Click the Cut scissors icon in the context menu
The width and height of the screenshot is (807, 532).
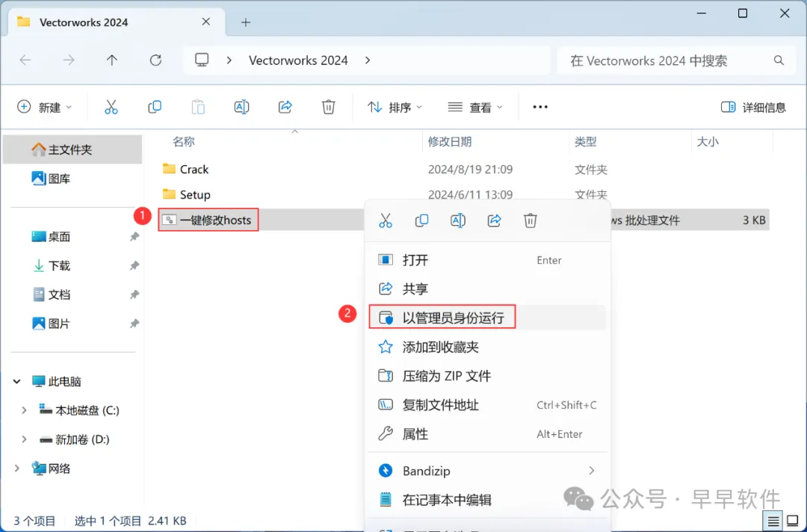coord(386,220)
